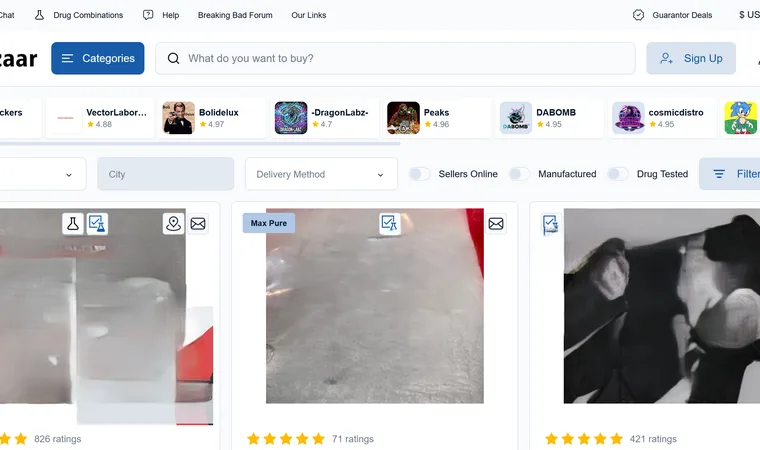
Task: Open the $ US currency selector
Action: click(749, 15)
